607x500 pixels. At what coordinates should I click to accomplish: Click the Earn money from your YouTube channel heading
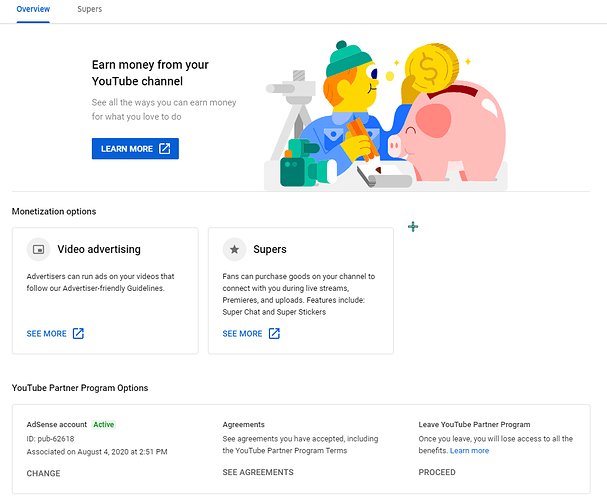[150, 73]
